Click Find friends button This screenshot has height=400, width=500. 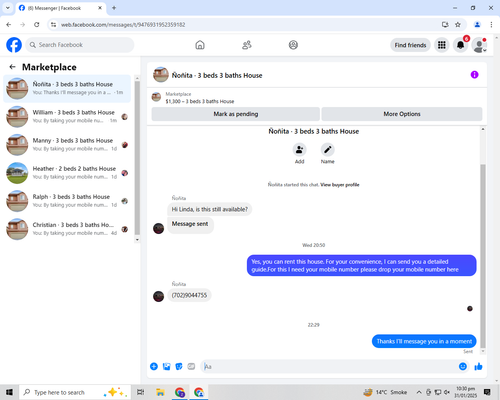coord(410,45)
